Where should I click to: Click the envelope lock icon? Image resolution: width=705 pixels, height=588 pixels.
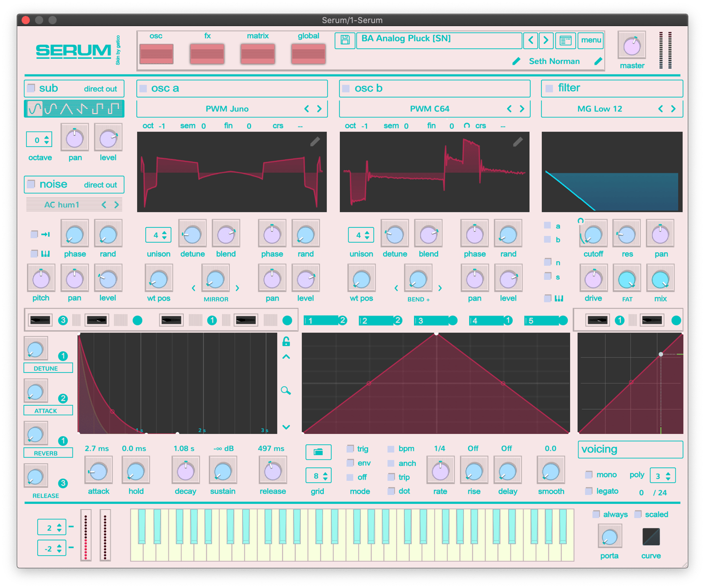point(286,341)
